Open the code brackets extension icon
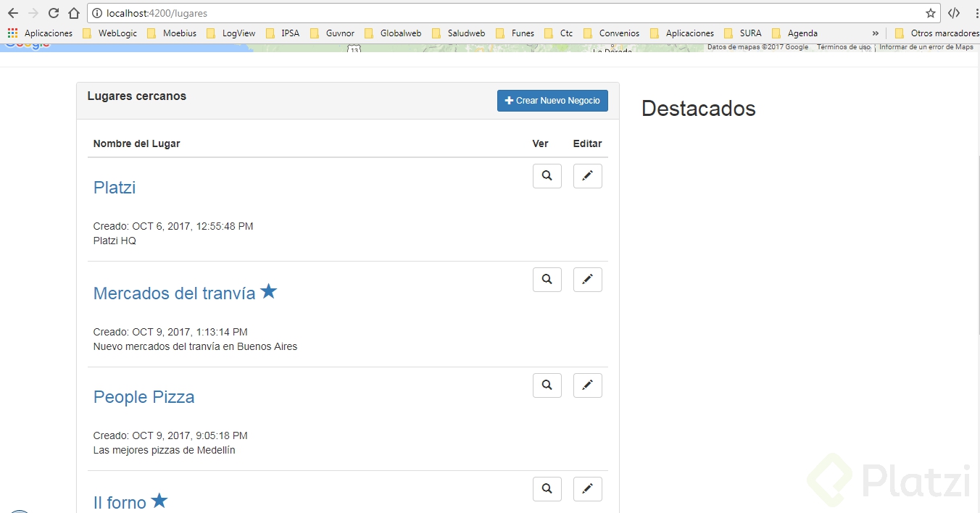This screenshot has width=980, height=513. 954,13
